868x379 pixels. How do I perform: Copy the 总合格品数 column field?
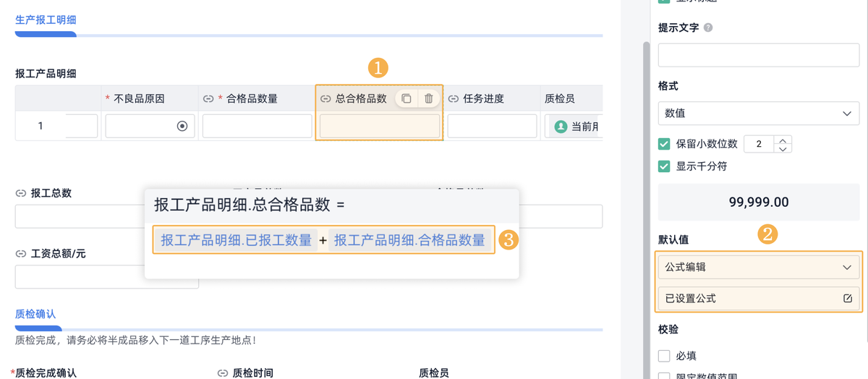coord(407,98)
